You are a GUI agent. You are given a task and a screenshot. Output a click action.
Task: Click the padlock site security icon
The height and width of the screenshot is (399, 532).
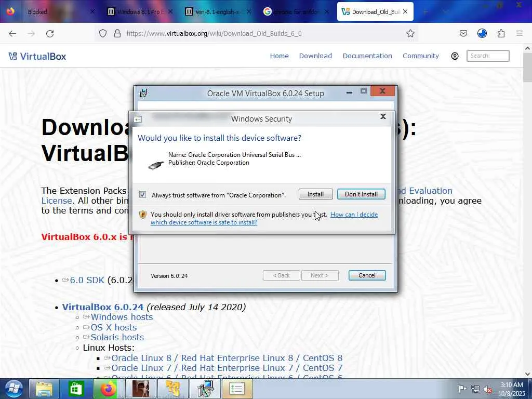[x=117, y=33]
